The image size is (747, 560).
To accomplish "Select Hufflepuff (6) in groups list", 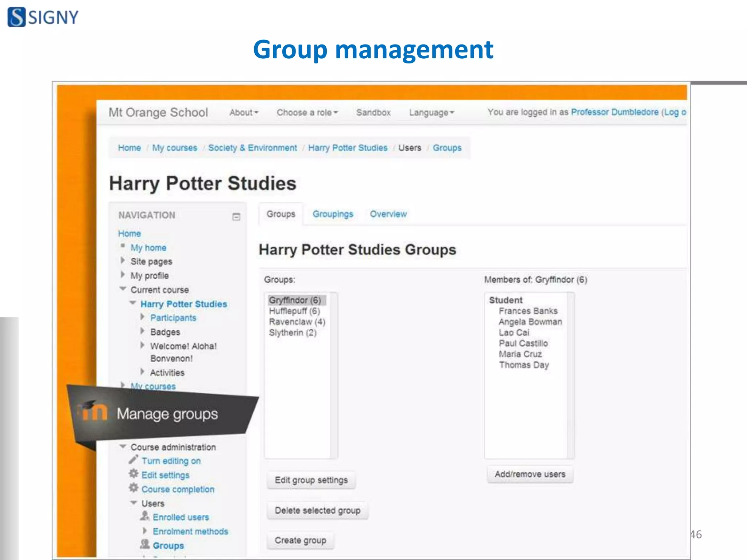I will coord(294,311).
